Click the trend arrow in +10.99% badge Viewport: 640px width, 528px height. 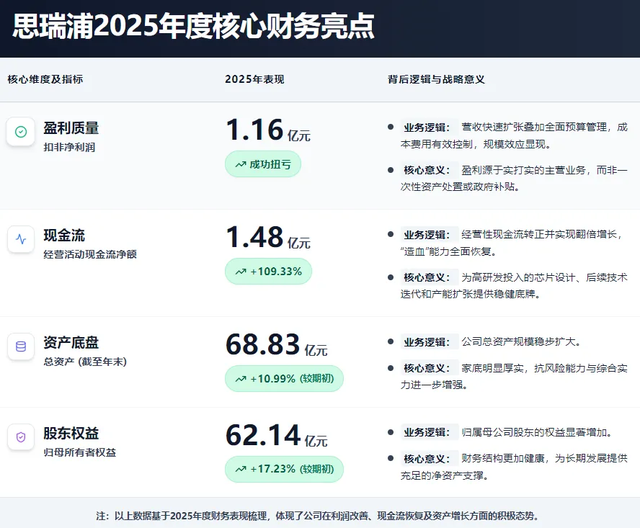coord(240,379)
